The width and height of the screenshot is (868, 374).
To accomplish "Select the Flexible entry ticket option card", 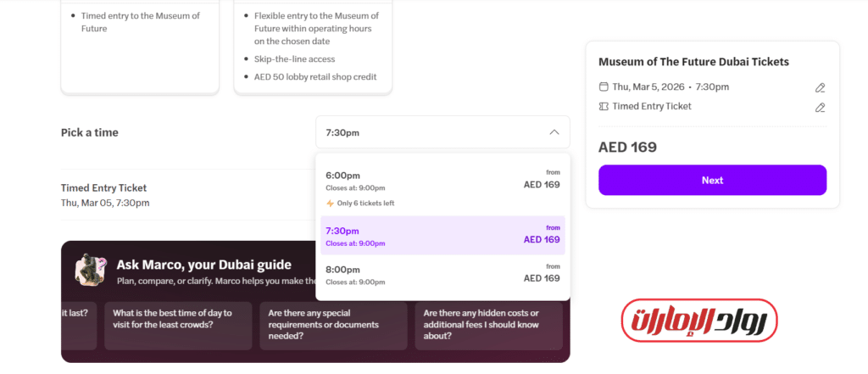I will pyautogui.click(x=312, y=47).
